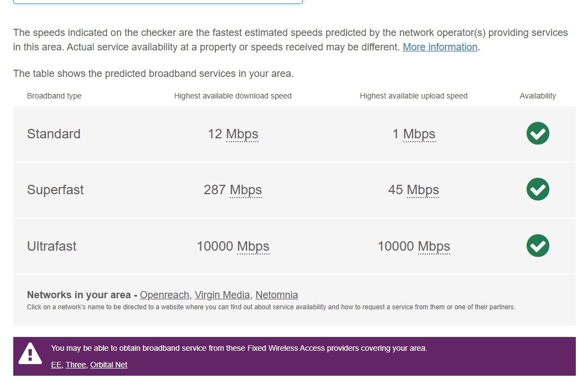Click the Standard broadband type label
The height and width of the screenshot is (384, 588).
tap(54, 134)
